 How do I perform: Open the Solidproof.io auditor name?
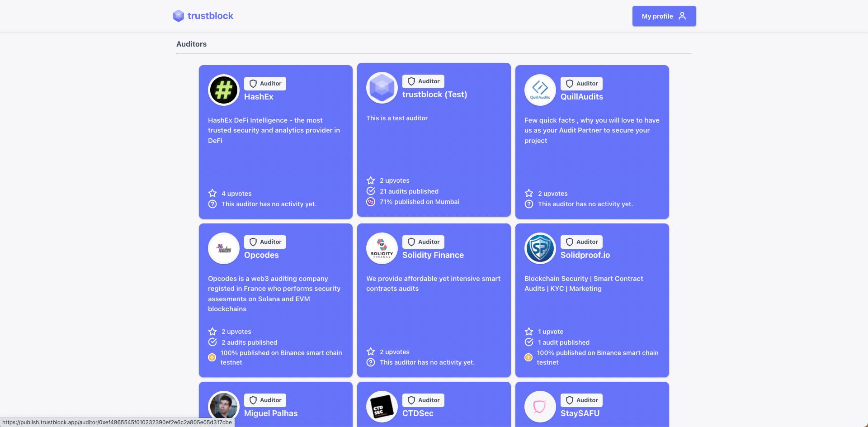click(585, 255)
